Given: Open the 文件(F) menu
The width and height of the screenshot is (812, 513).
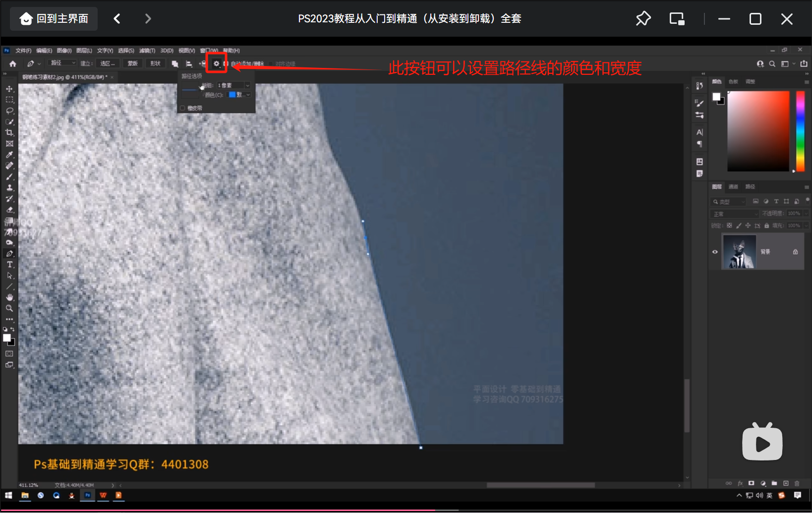Looking at the screenshot, I should (23, 51).
